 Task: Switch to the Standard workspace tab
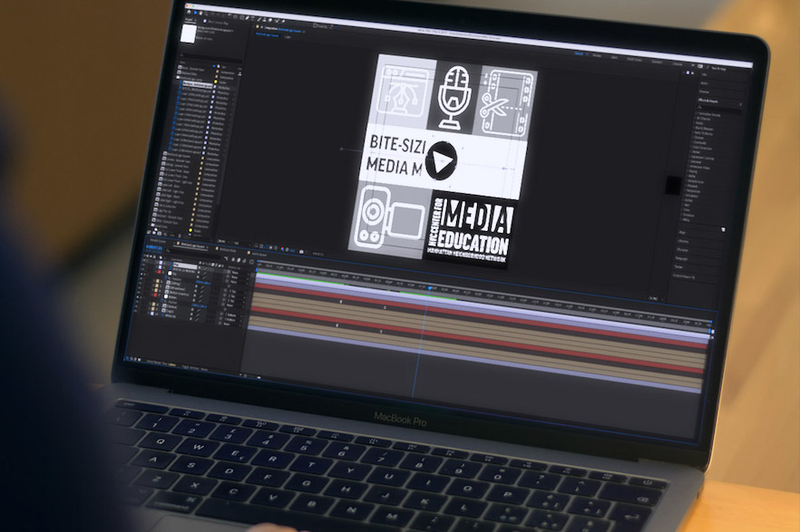pyautogui.click(x=657, y=62)
